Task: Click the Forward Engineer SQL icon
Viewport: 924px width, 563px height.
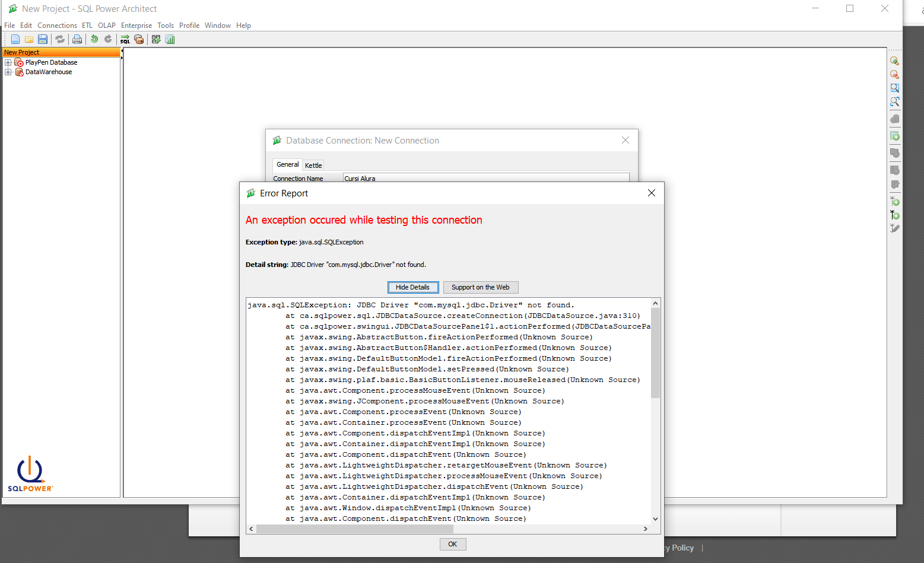Action: 125,39
